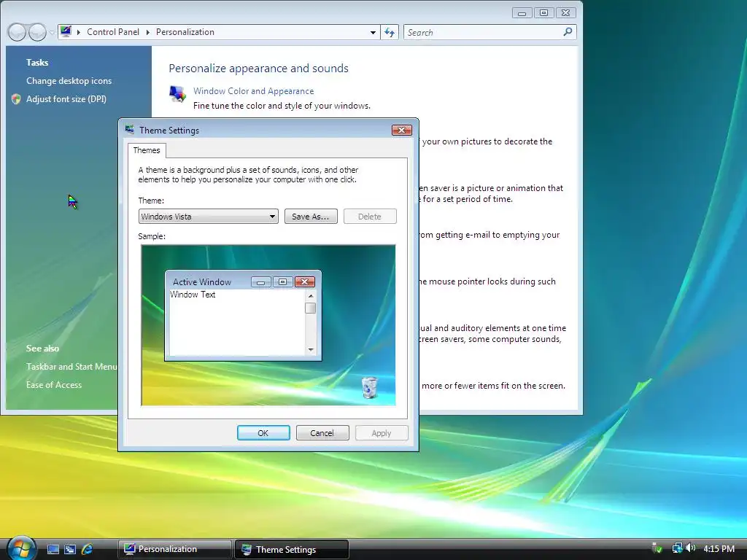
Task: Open recent pages arrow beside Forward
Action: (52, 32)
